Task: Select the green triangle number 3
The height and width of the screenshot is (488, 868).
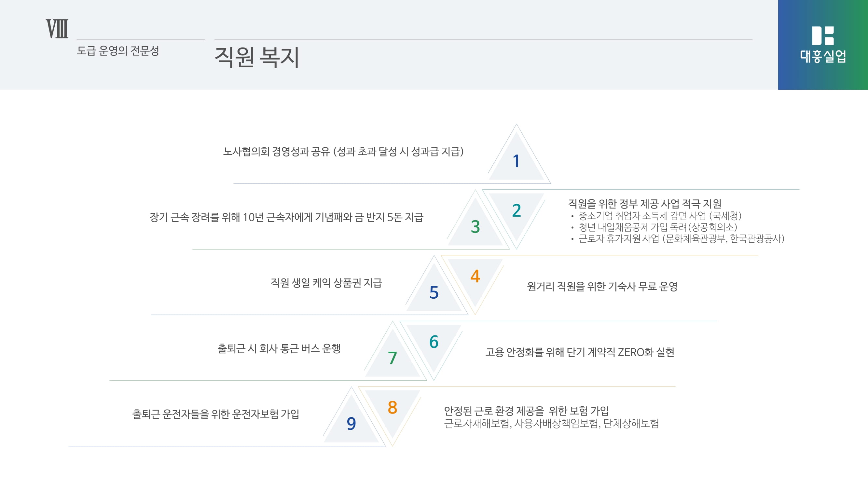Action: [475, 227]
